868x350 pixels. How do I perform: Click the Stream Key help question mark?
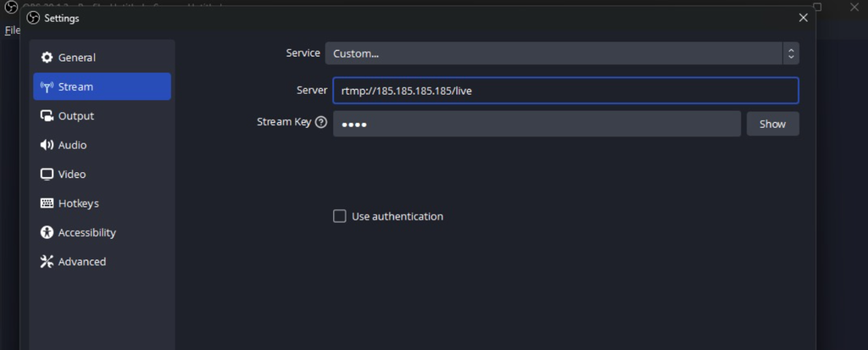click(x=320, y=122)
